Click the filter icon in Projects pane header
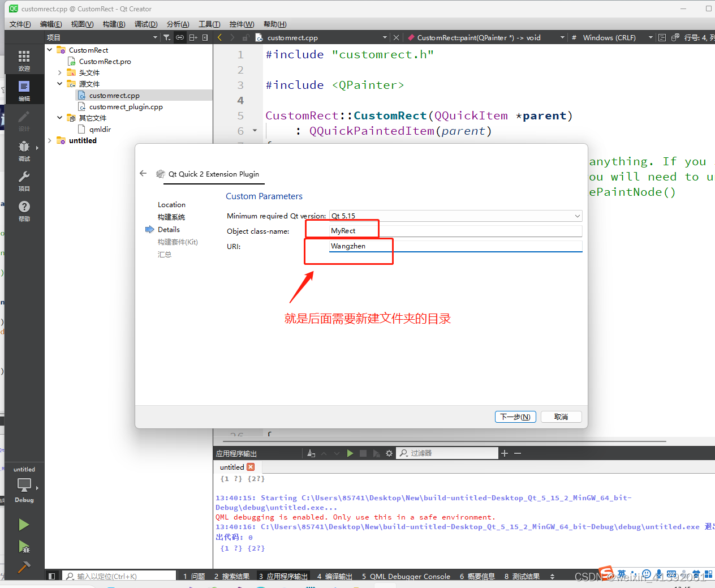This screenshot has height=588, width=715. (167, 37)
